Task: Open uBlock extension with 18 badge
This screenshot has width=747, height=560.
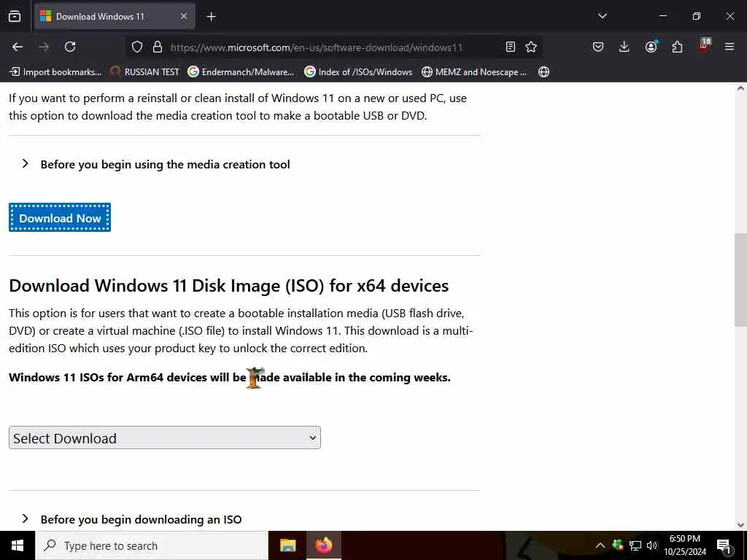Action: coord(704,46)
